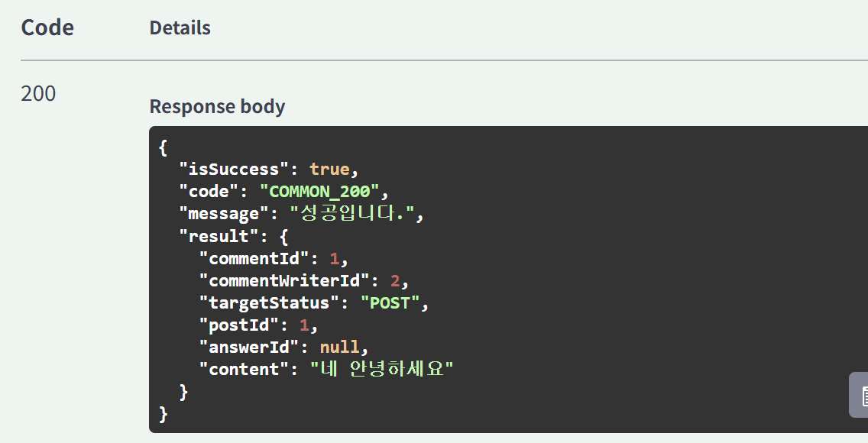The height and width of the screenshot is (443, 868).
Task: Click the true value of isSuccess
Action: 329,170
